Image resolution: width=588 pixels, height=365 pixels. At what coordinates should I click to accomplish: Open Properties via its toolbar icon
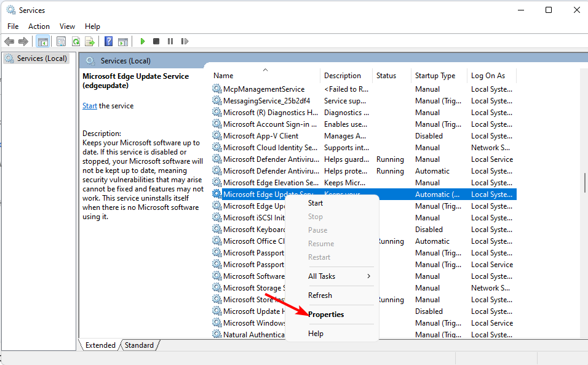pos(61,41)
